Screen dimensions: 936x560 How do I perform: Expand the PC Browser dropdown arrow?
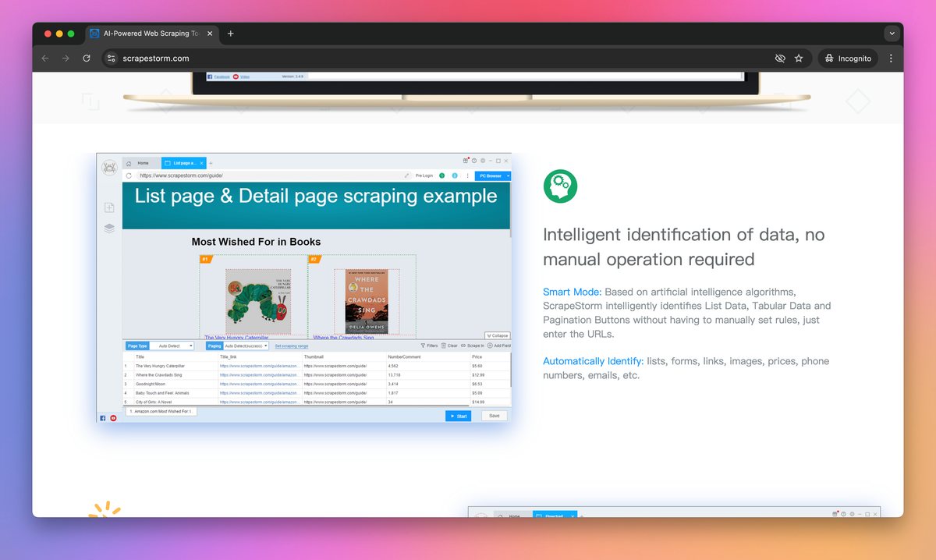[x=509, y=175]
